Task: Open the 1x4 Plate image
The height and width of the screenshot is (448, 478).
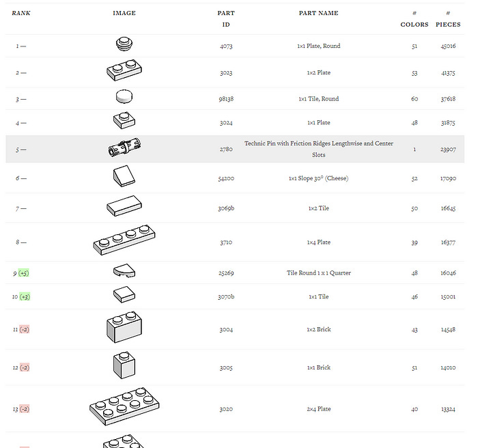Action: pos(124,240)
